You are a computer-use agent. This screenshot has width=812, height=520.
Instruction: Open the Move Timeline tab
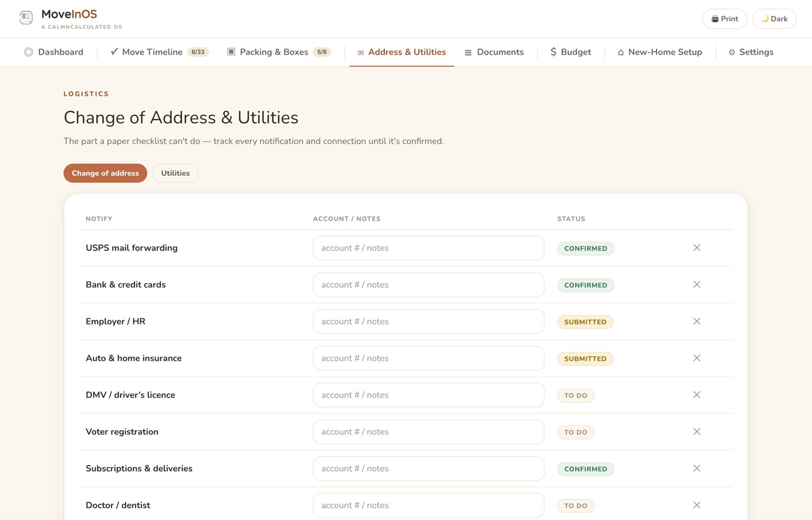tap(159, 52)
